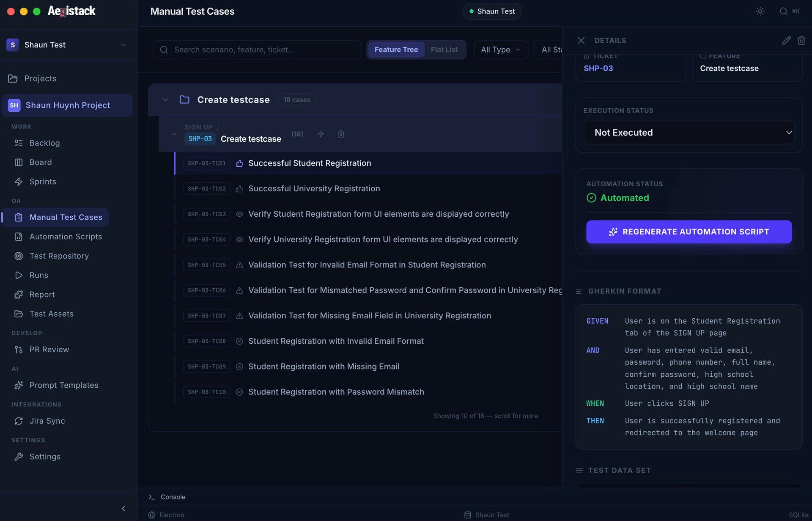
Task: Open the SHP-03 ticket link in Details
Action: click(598, 68)
